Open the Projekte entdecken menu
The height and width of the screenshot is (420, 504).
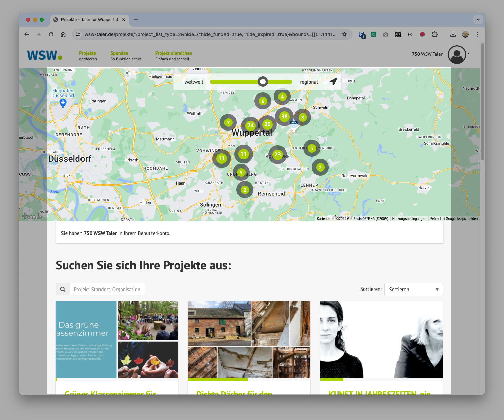pos(88,56)
